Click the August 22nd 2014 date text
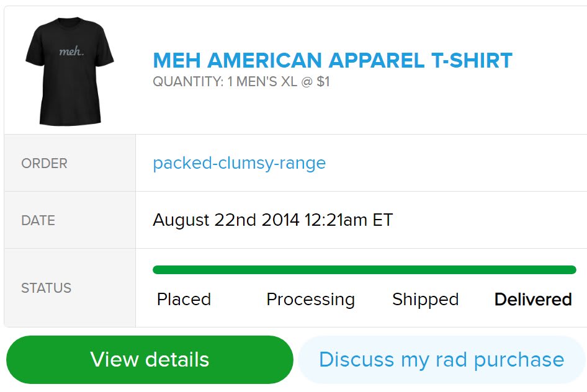587x392 pixels. (226, 220)
